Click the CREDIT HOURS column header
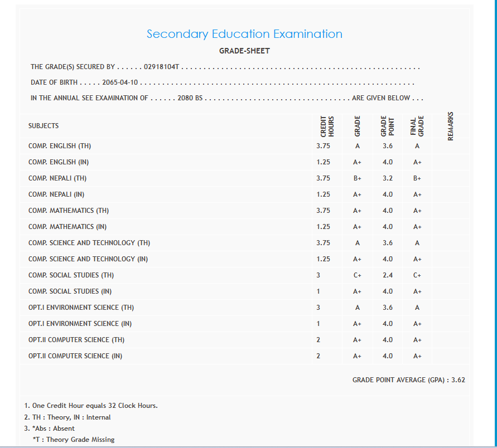 [327, 127]
